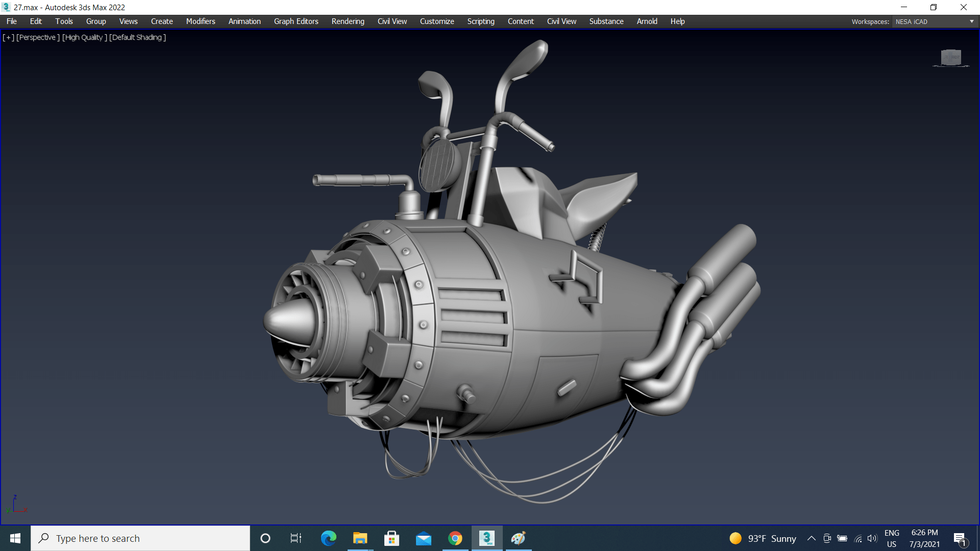Show hidden system tray icons
Viewport: 980px width, 551px height.
coord(811,538)
